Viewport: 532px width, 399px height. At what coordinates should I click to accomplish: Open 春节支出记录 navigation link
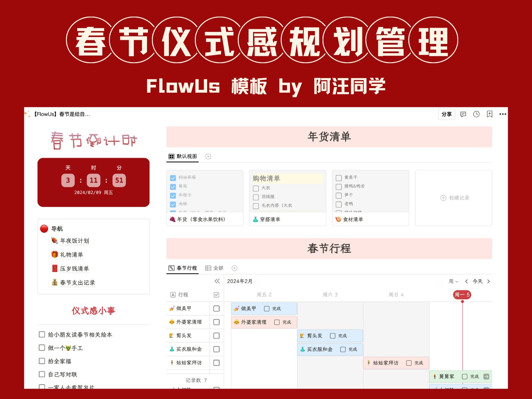click(77, 283)
